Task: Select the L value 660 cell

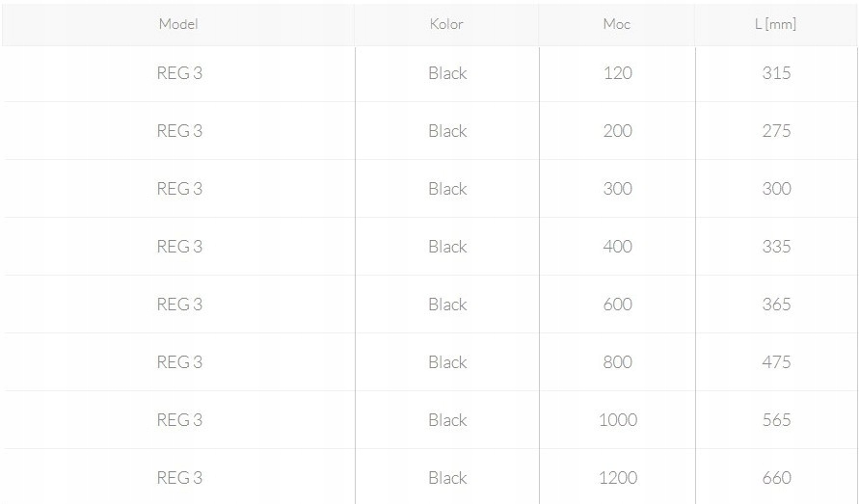Action: coord(776,478)
